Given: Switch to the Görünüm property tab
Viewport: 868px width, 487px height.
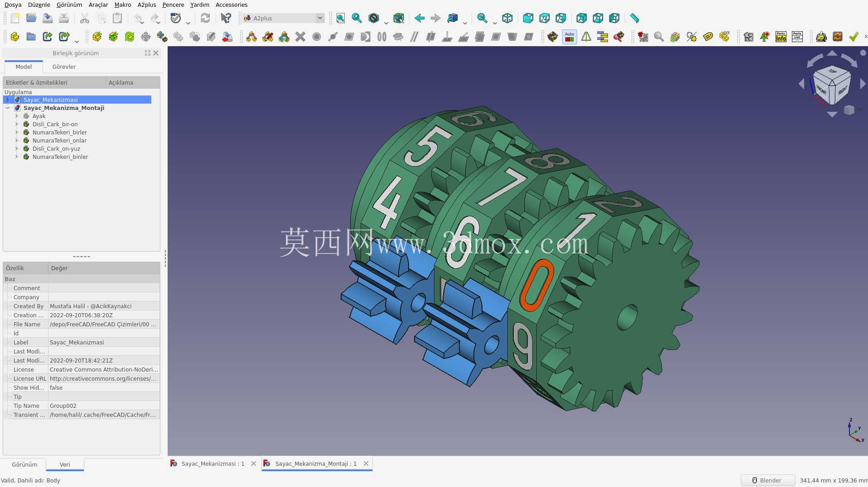Looking at the screenshot, I should [24, 464].
